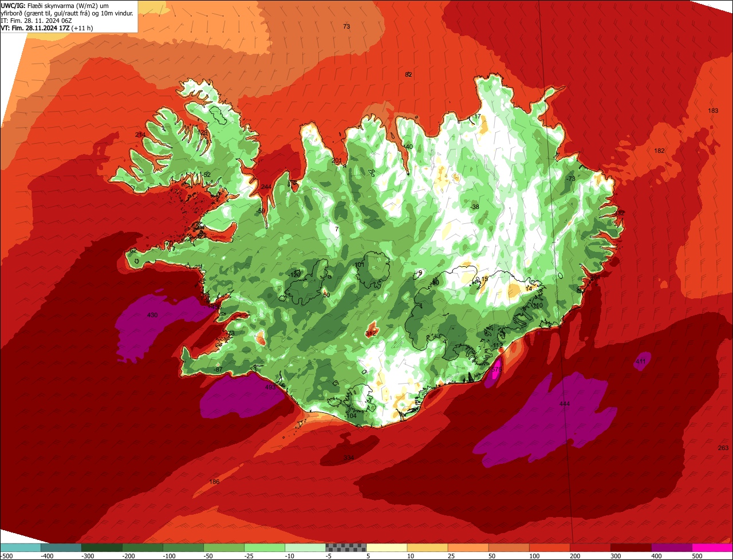Image resolution: width=733 pixels, height=560 pixels.
Task: Click the map value 244 in the bay
Action: coord(266,187)
